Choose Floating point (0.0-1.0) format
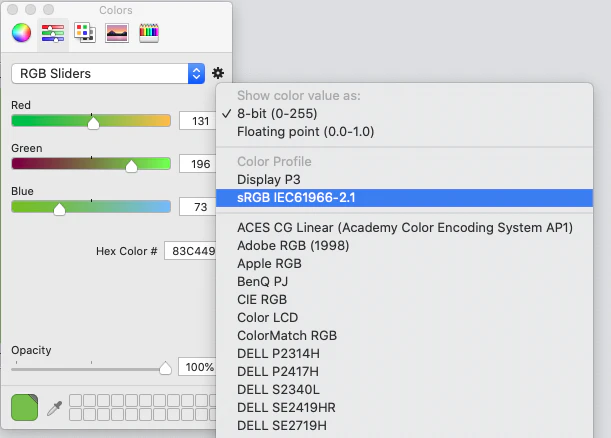The height and width of the screenshot is (438, 611). (404, 131)
